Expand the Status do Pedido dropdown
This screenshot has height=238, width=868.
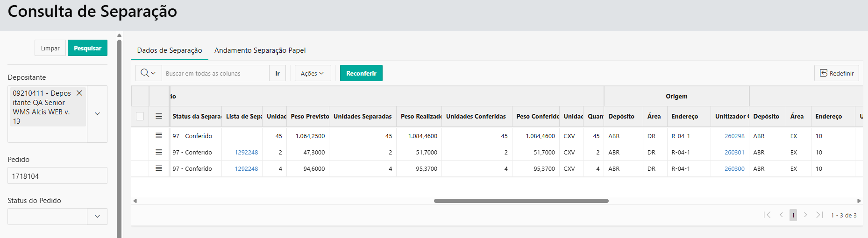[x=97, y=217]
